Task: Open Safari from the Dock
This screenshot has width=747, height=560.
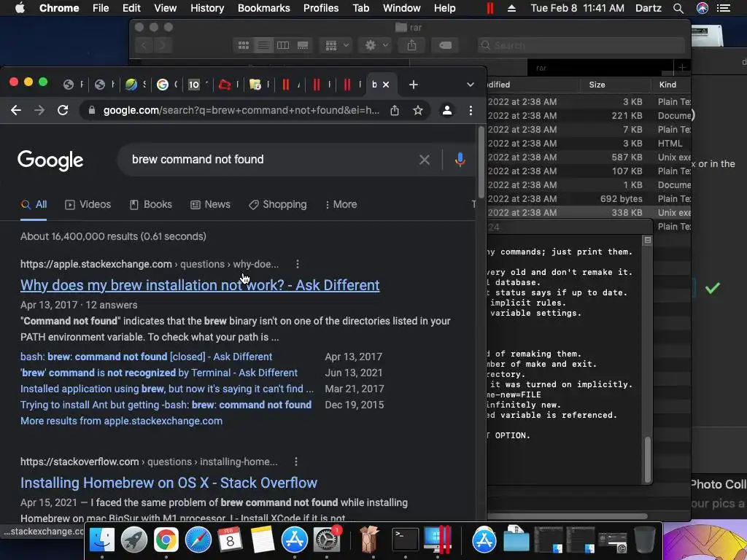Action: pyautogui.click(x=198, y=540)
